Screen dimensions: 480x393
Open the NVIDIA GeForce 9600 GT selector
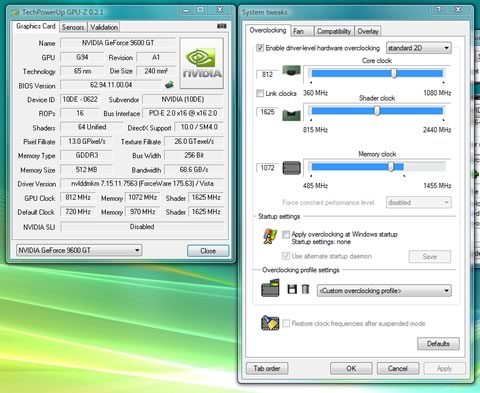point(79,250)
